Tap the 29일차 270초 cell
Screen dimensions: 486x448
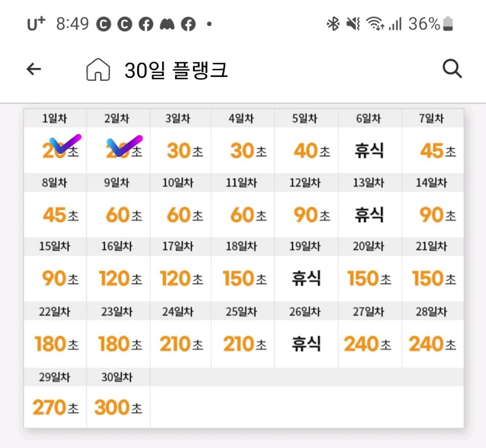click(56, 407)
